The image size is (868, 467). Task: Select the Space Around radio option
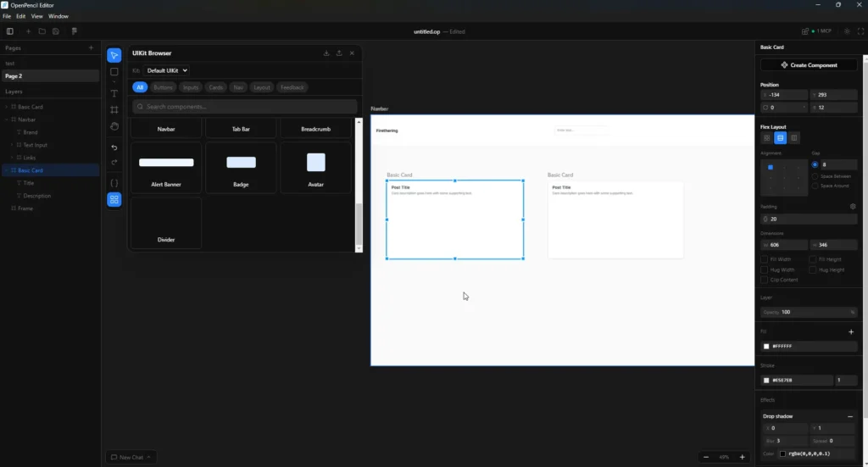815,186
